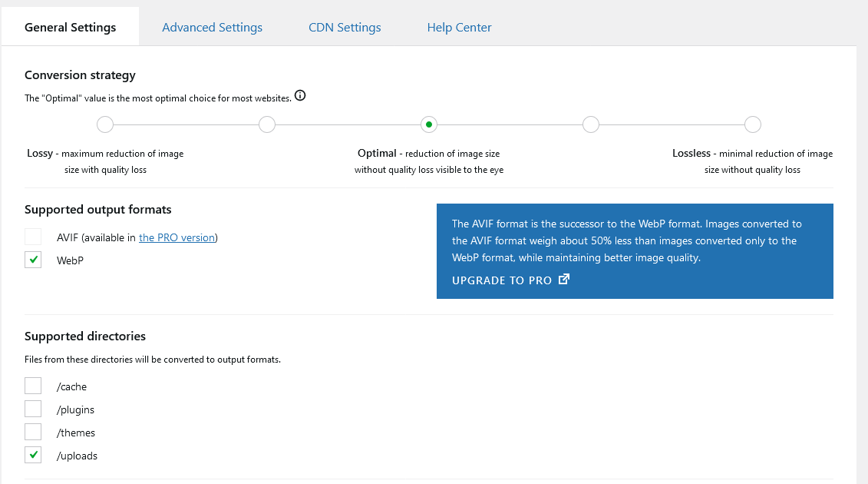The height and width of the screenshot is (484, 868).
Task: Enable the /cache directory checkbox
Action: tap(33, 386)
